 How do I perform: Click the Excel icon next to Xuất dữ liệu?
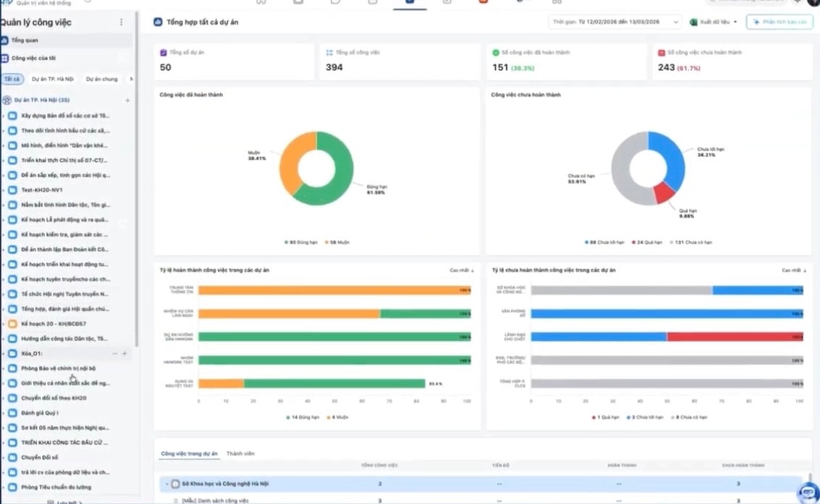(694, 21)
